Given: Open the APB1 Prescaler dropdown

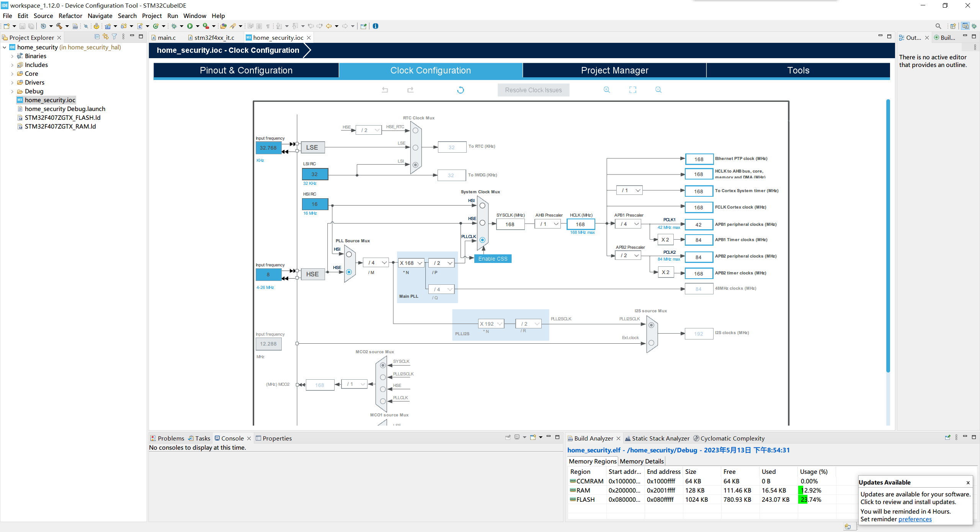Looking at the screenshot, I should click(x=628, y=224).
